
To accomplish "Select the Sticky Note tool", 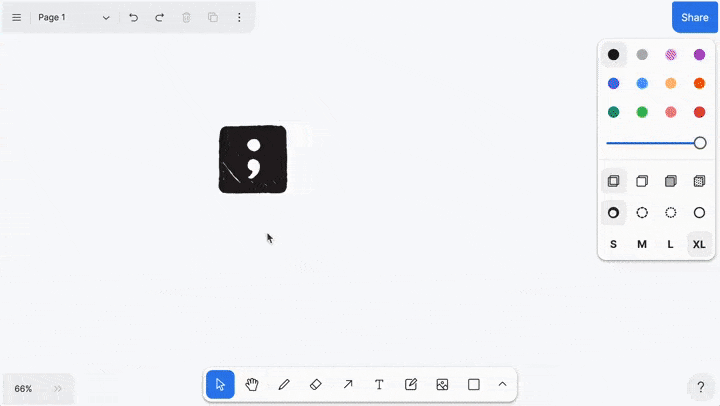I will 411,384.
